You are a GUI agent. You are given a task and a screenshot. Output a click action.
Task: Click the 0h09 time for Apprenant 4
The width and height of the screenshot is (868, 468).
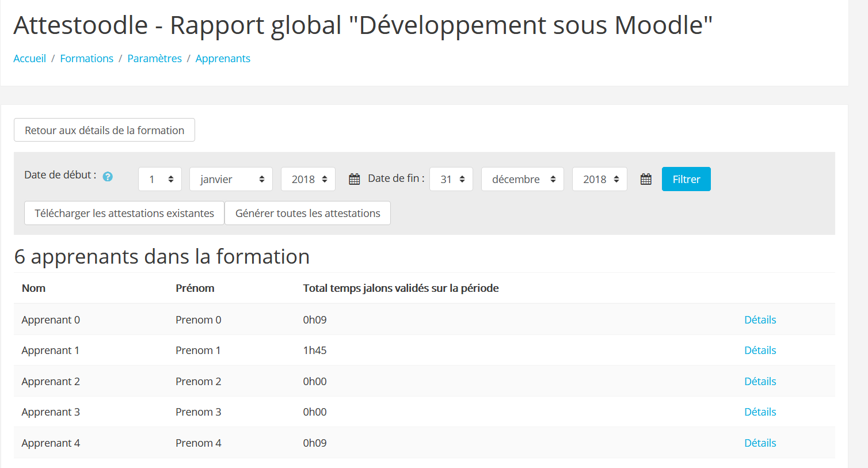point(315,443)
